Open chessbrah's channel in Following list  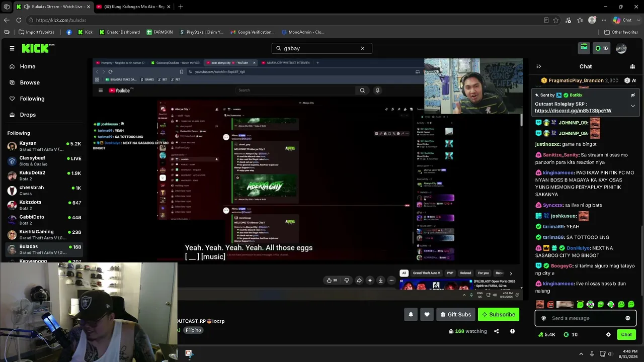pyautogui.click(x=44, y=190)
